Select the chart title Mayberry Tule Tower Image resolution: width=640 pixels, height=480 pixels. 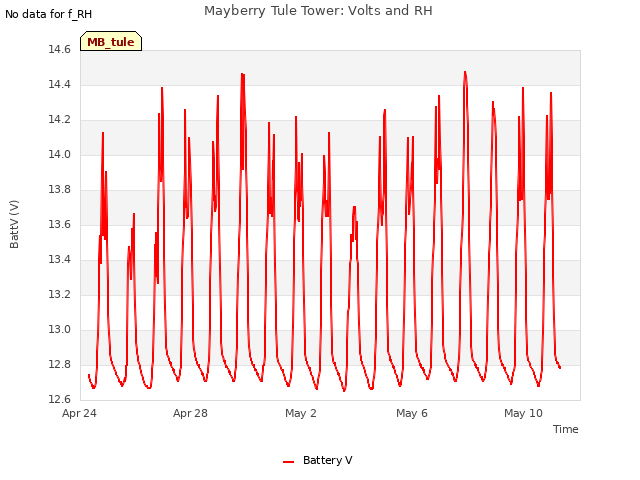(318, 10)
